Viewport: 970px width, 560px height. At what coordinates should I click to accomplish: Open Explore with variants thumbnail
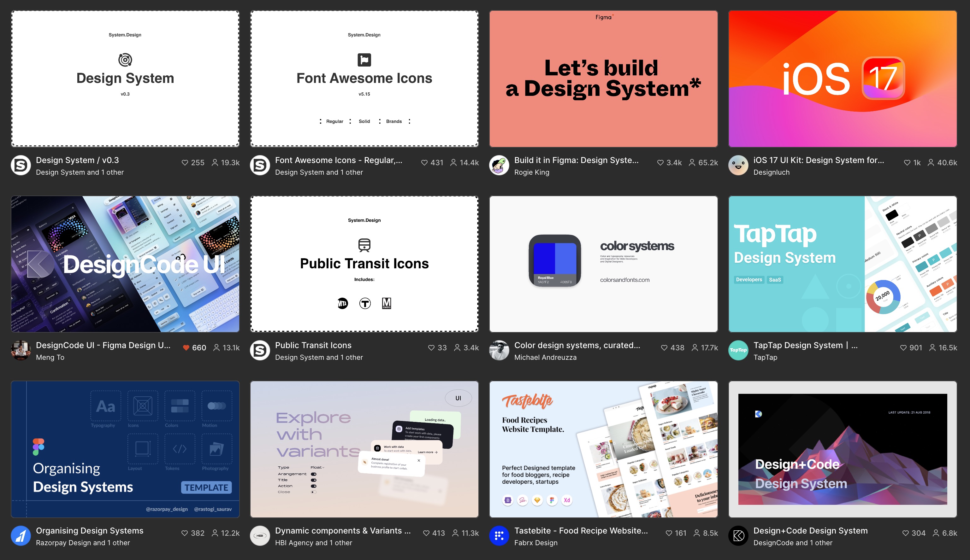tap(364, 449)
